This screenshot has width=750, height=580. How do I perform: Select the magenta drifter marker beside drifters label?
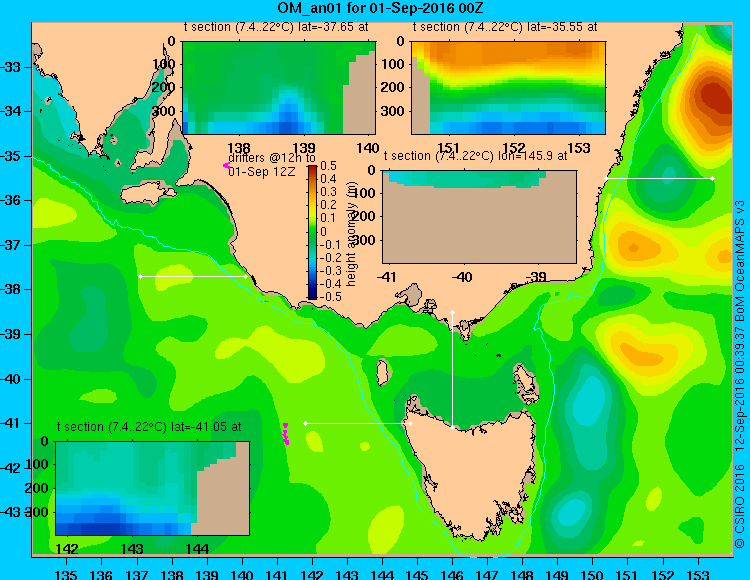pyautogui.click(x=226, y=165)
